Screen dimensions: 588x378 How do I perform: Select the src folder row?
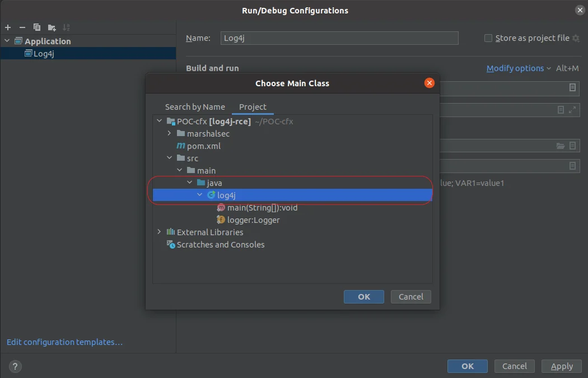(292, 158)
